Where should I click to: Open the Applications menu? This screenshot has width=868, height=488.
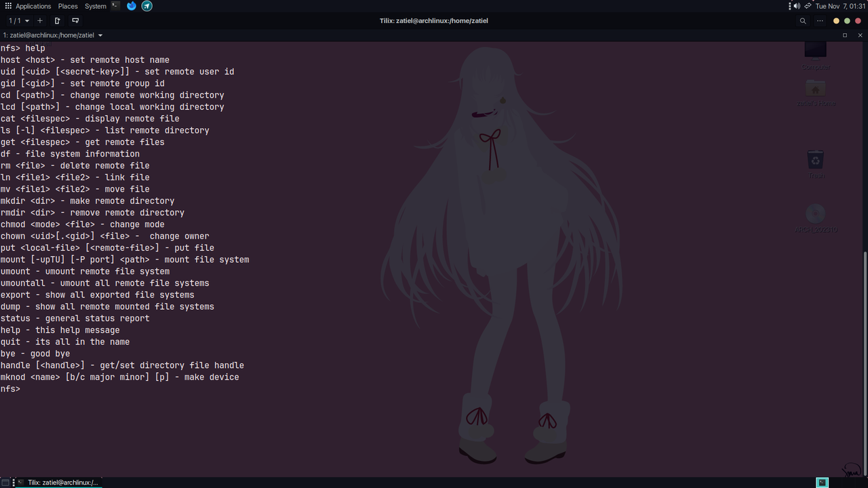pos(33,6)
